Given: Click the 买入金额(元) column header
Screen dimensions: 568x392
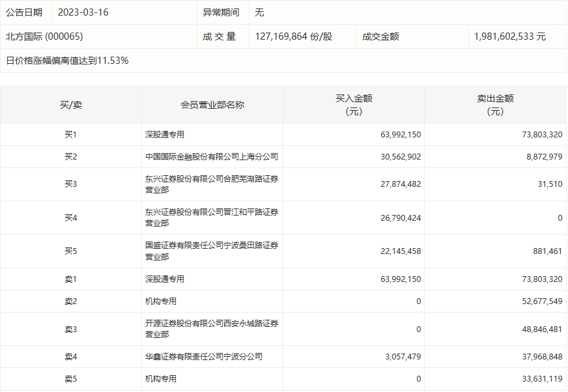Looking at the screenshot, I should coord(354,105).
